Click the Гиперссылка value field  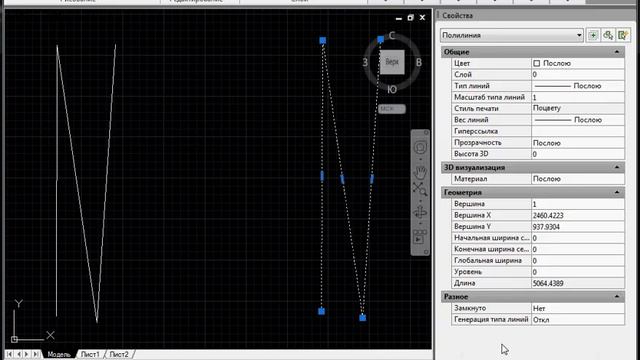[x=578, y=131]
